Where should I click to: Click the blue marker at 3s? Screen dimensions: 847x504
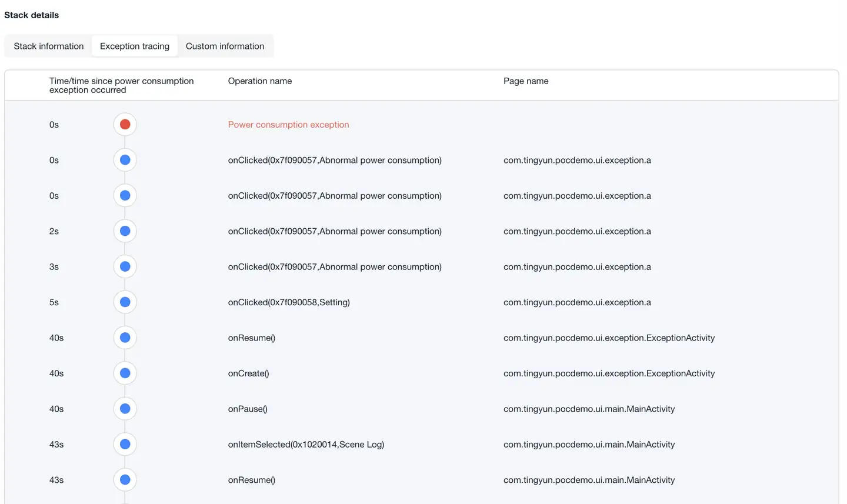[x=125, y=266]
